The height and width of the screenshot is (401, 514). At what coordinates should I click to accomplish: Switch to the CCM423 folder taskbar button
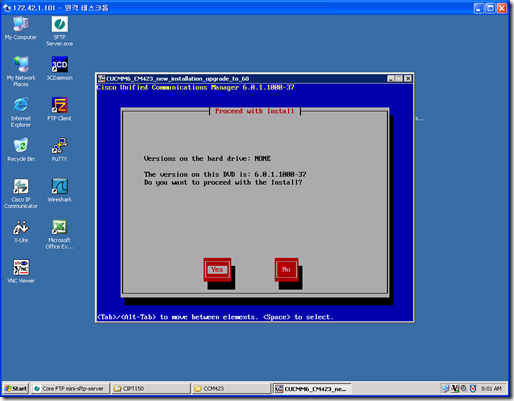click(232, 388)
